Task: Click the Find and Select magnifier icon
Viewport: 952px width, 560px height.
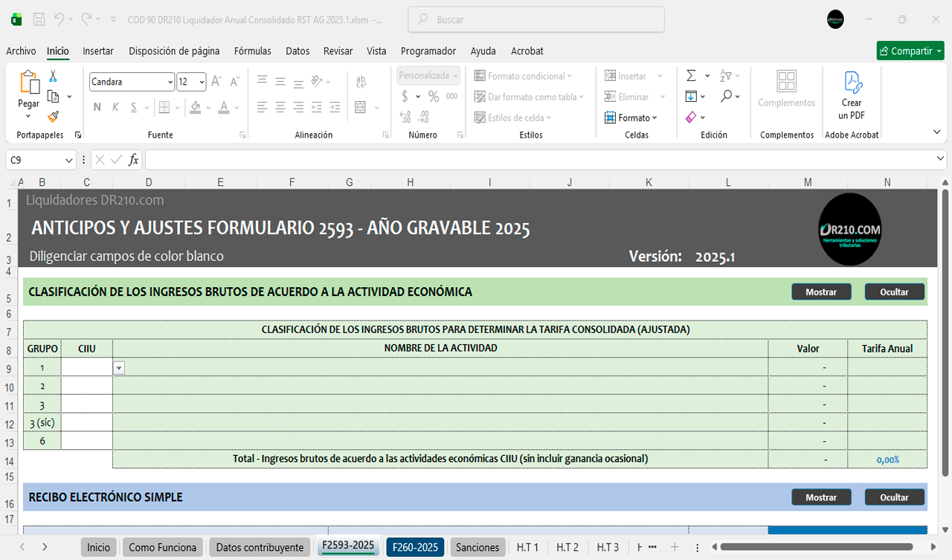Action: (726, 97)
